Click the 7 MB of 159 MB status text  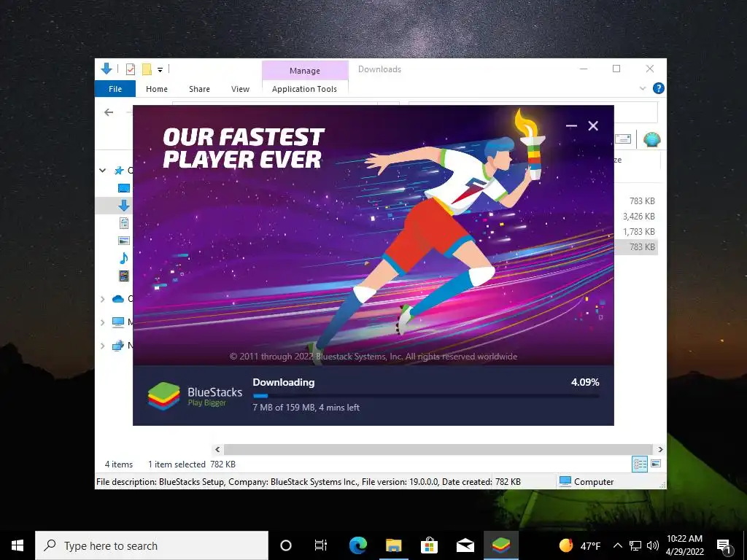point(306,407)
